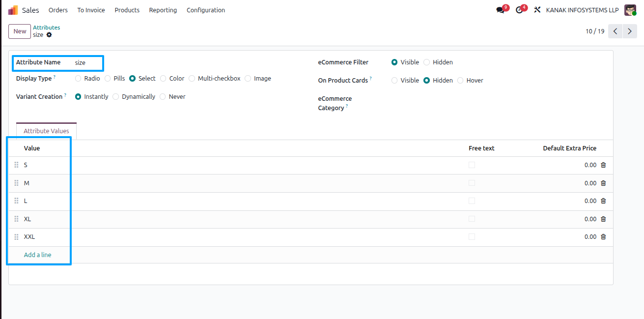Delete the XXL value row
Screen dimensions: 644x319
tap(603, 237)
